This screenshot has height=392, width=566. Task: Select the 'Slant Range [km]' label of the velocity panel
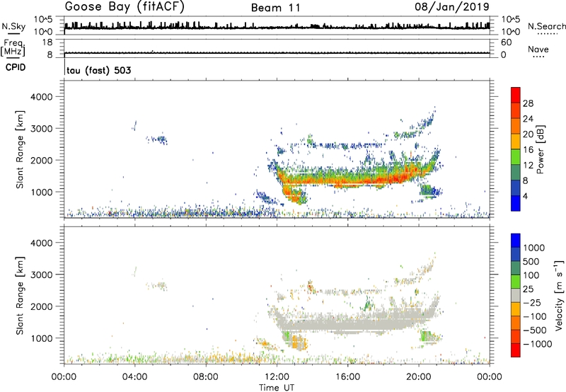[x=20, y=296]
